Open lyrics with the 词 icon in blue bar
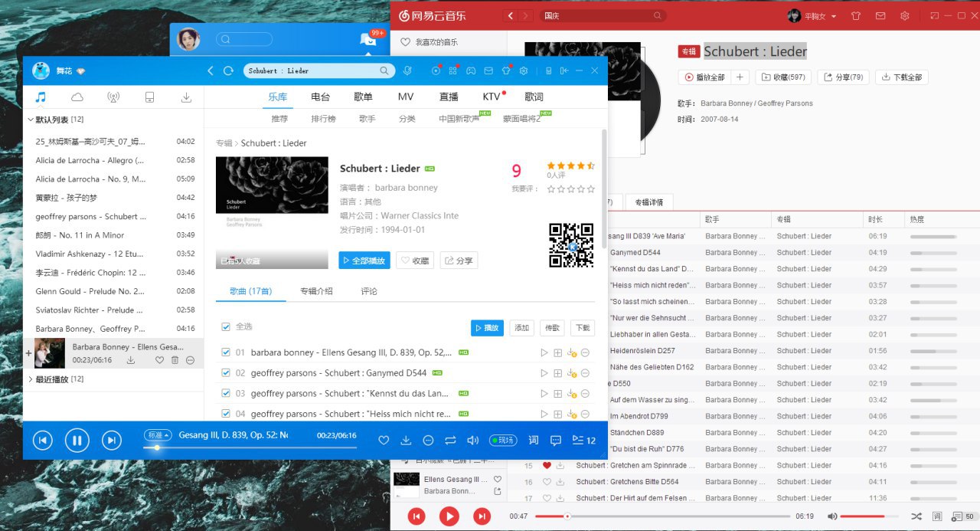Viewport: 980px width, 531px height. (534, 440)
